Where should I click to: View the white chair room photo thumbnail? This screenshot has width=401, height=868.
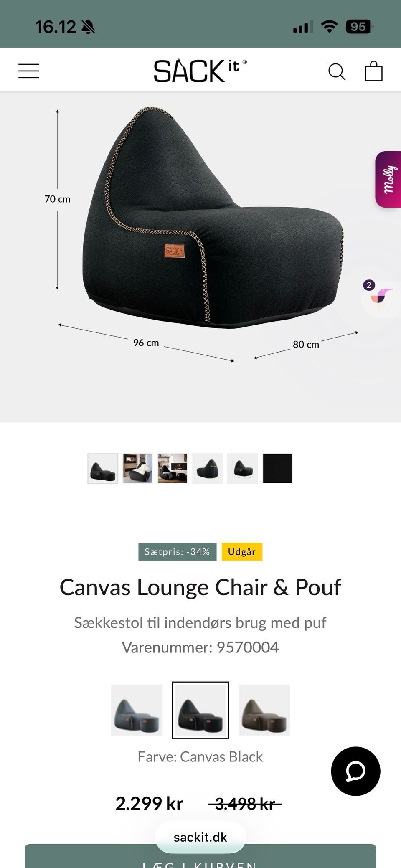(x=138, y=468)
